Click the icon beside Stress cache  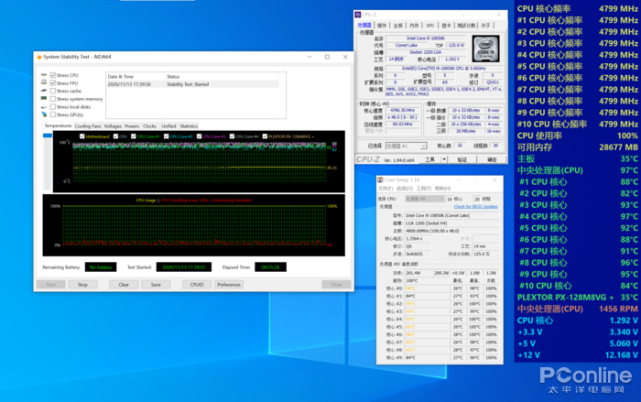pyautogui.click(x=44, y=91)
